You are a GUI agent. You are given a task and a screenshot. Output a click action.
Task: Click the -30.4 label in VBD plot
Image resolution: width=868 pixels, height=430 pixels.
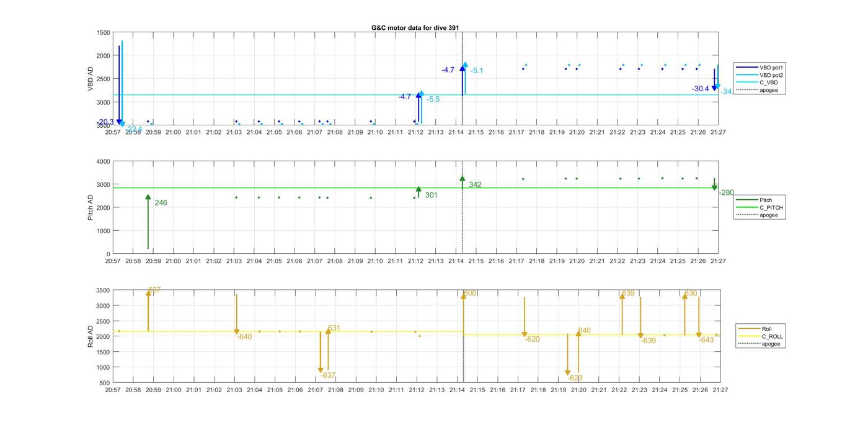(701, 89)
